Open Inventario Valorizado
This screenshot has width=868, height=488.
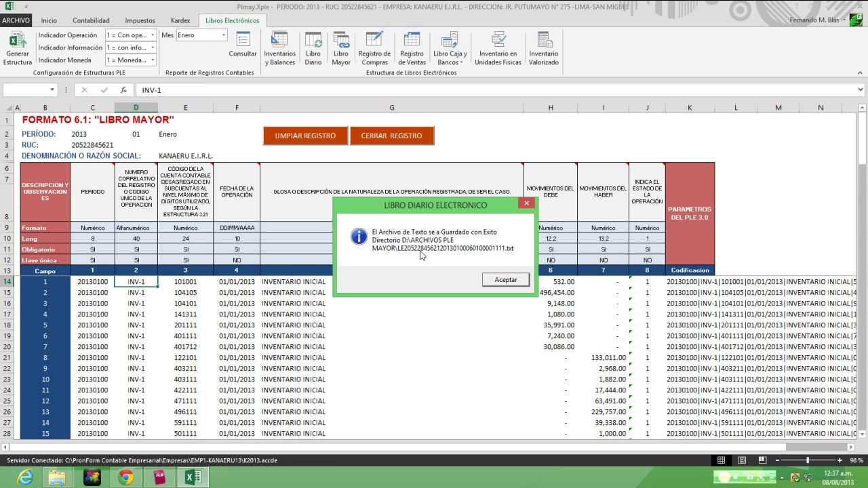click(x=544, y=48)
